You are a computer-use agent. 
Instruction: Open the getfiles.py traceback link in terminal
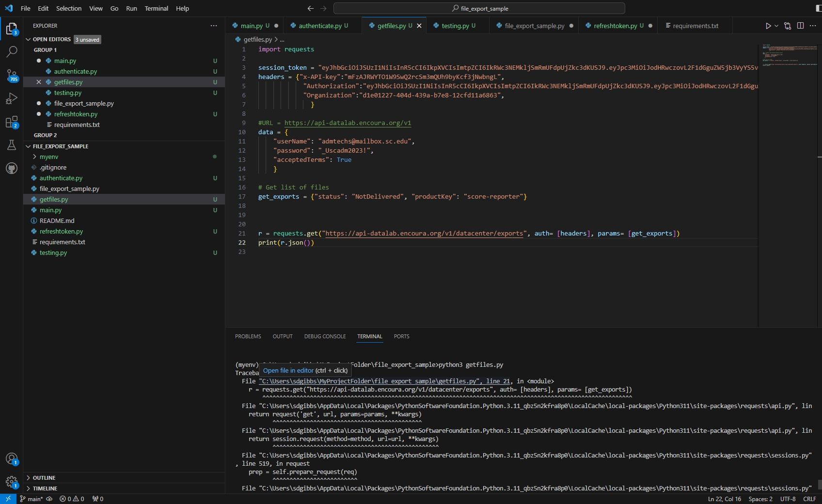tap(384, 381)
